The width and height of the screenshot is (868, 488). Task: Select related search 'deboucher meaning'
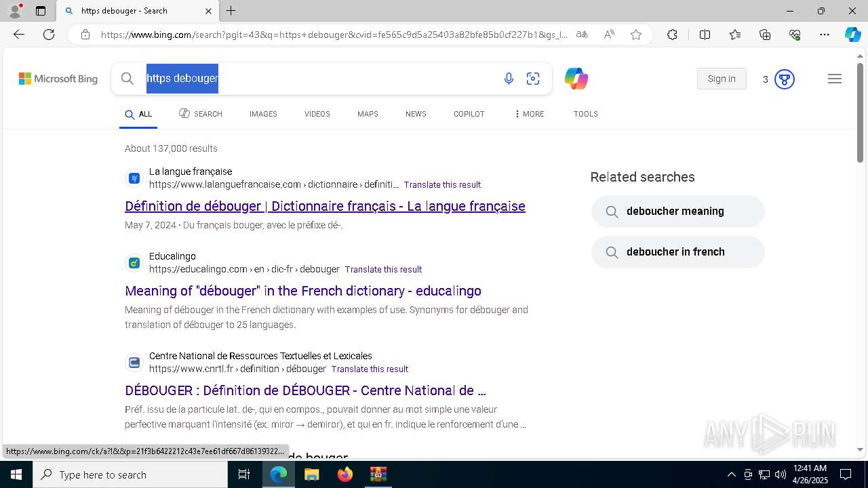coord(678,211)
